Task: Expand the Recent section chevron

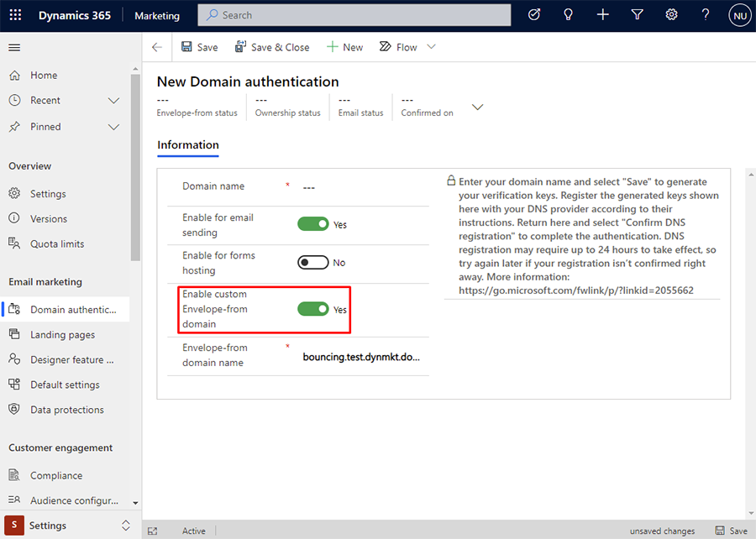Action: click(113, 101)
